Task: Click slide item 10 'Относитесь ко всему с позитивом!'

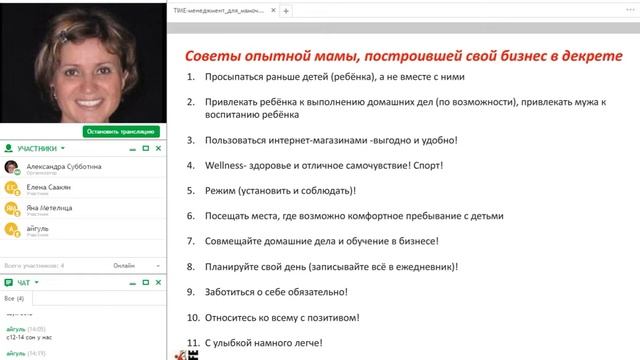Action: 282,318
